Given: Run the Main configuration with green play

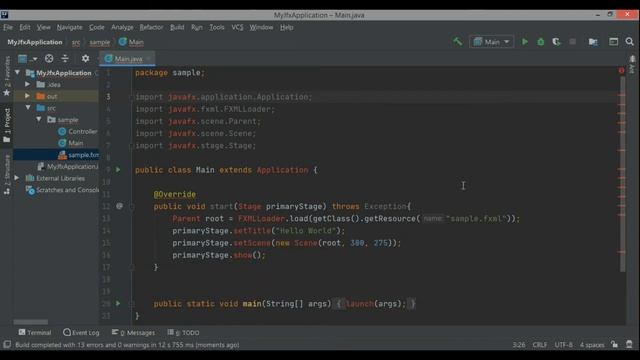Looking at the screenshot, I should [525, 42].
